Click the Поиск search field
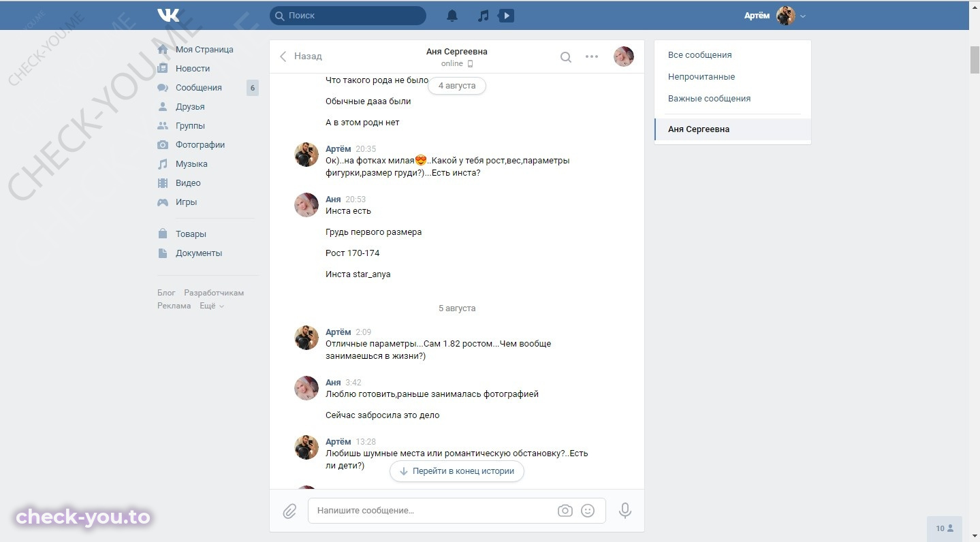 click(x=348, y=15)
